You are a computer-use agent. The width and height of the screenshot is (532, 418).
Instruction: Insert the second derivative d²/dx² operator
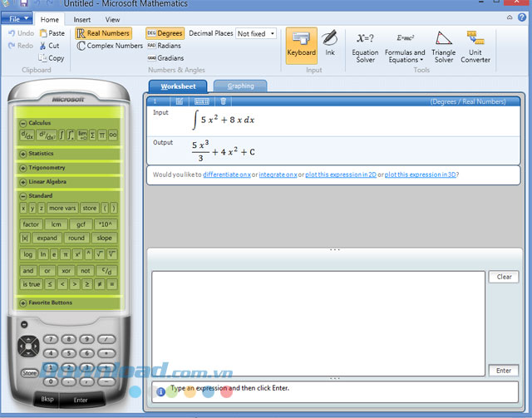47,135
